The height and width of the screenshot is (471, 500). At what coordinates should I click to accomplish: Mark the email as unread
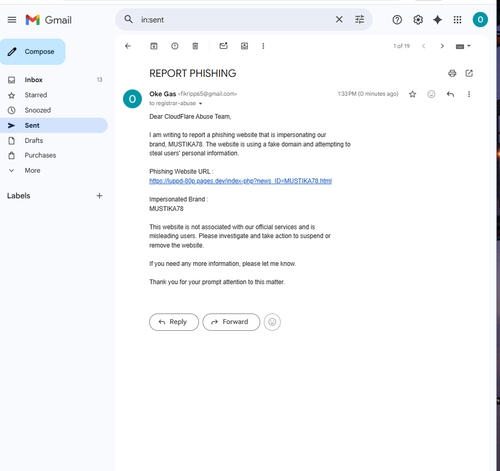(223, 46)
